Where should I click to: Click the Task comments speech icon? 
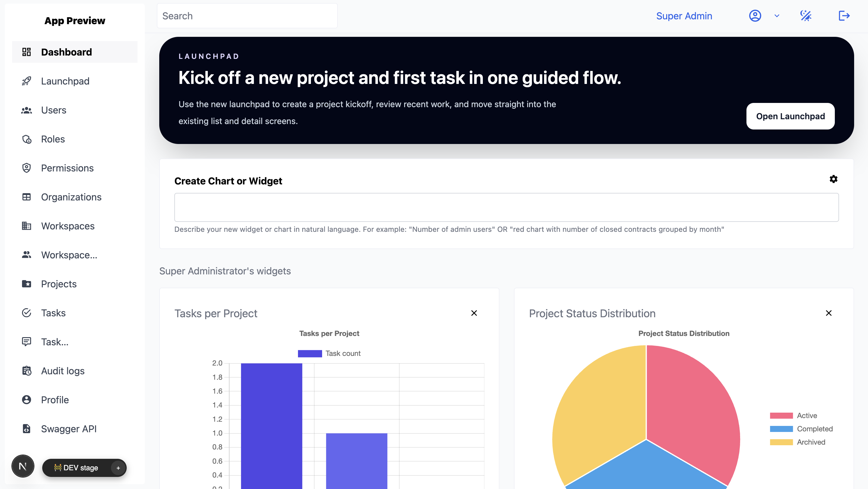click(x=26, y=342)
